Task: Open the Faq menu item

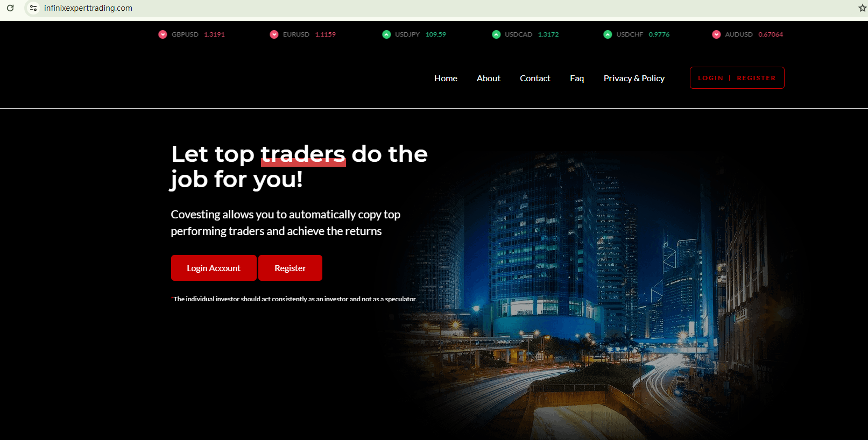Action: (x=577, y=79)
